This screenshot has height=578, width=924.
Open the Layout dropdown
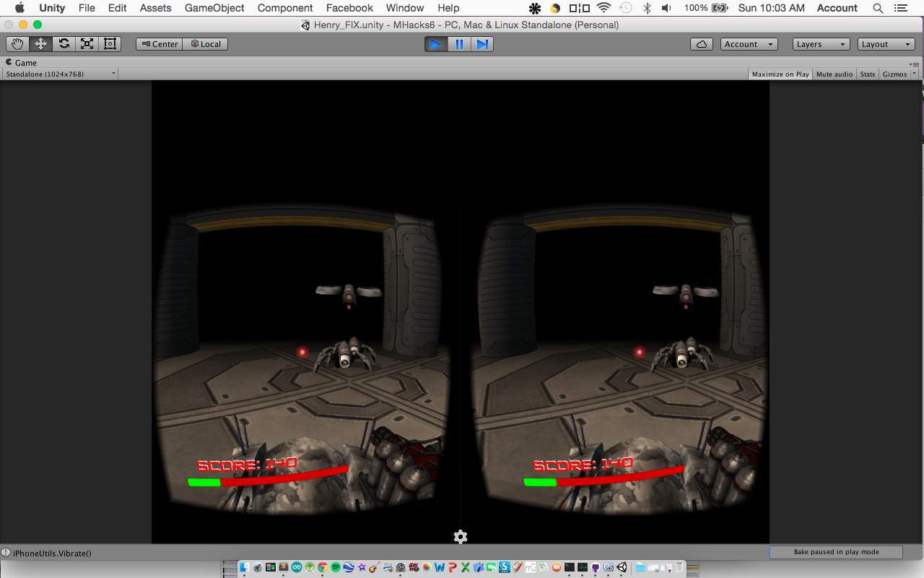[887, 44]
